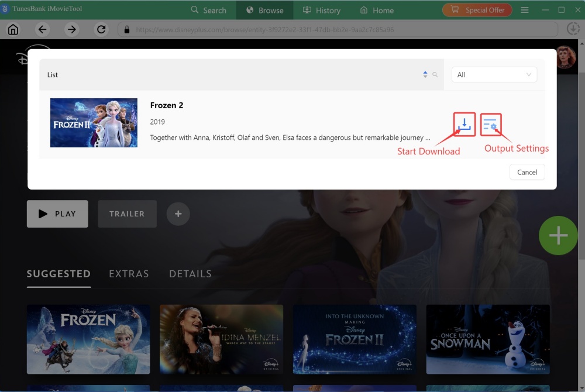Viewport: 585px width, 392px height.
Task: Click the download queue icon beside the address bar
Action: point(573,29)
